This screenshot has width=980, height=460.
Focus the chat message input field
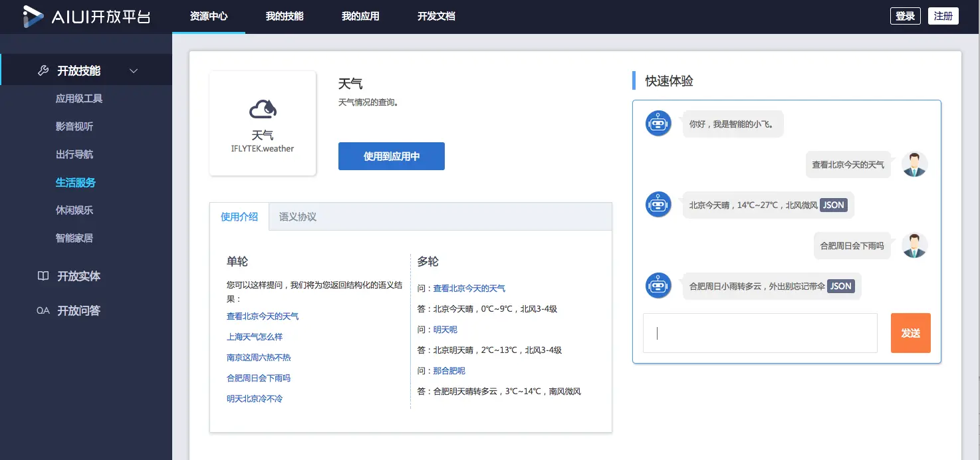tap(760, 333)
